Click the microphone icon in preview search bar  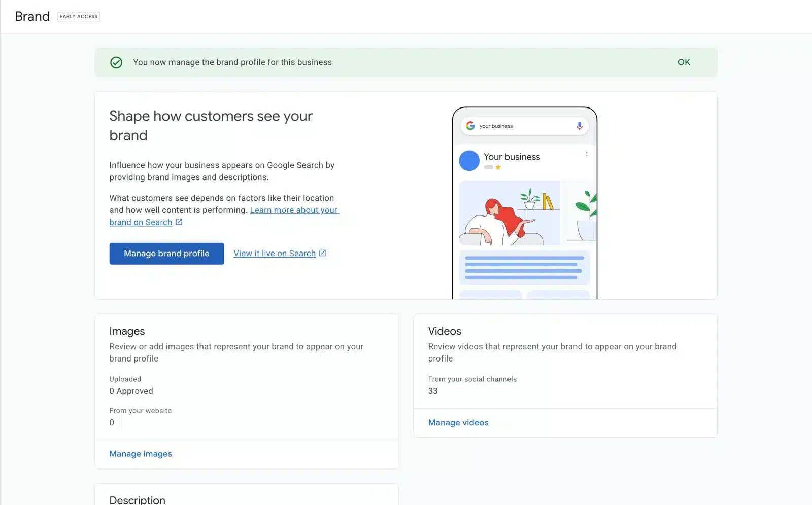click(579, 126)
